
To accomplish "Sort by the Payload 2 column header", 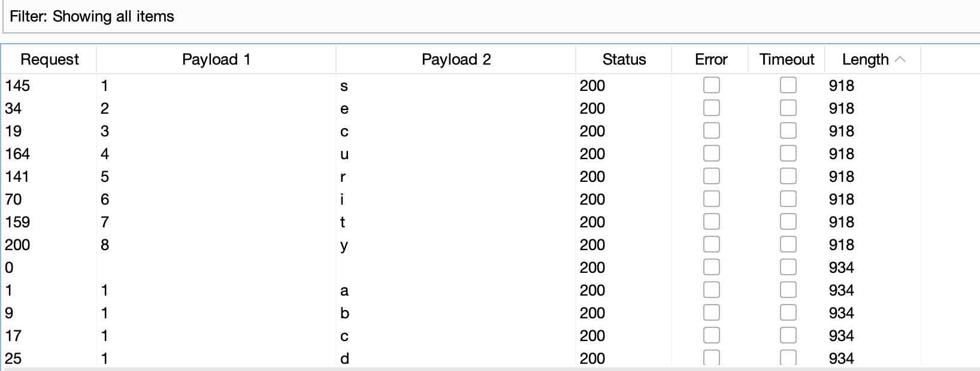I will click(455, 59).
